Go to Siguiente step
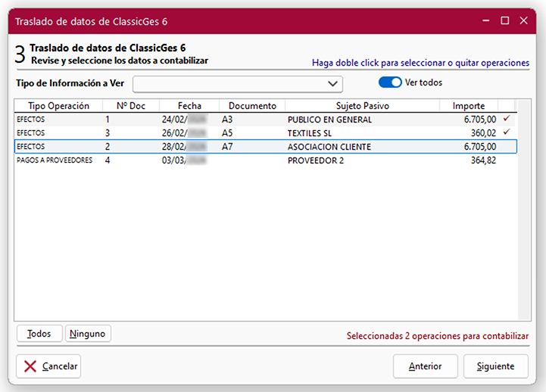The image size is (546, 392). 495,366
